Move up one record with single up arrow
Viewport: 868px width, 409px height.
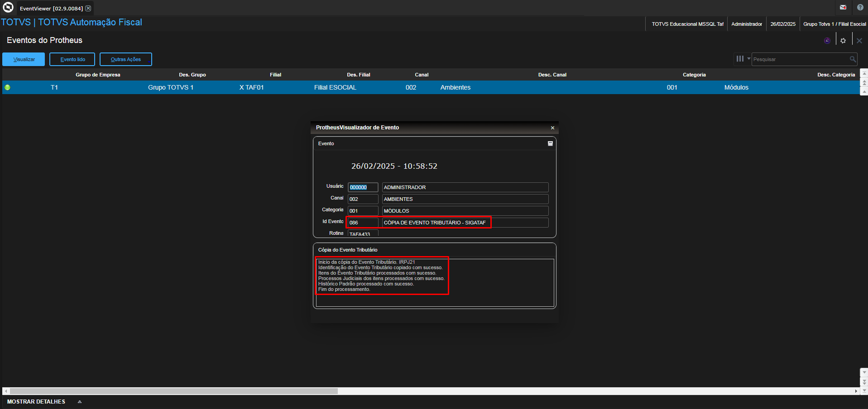[x=864, y=91]
